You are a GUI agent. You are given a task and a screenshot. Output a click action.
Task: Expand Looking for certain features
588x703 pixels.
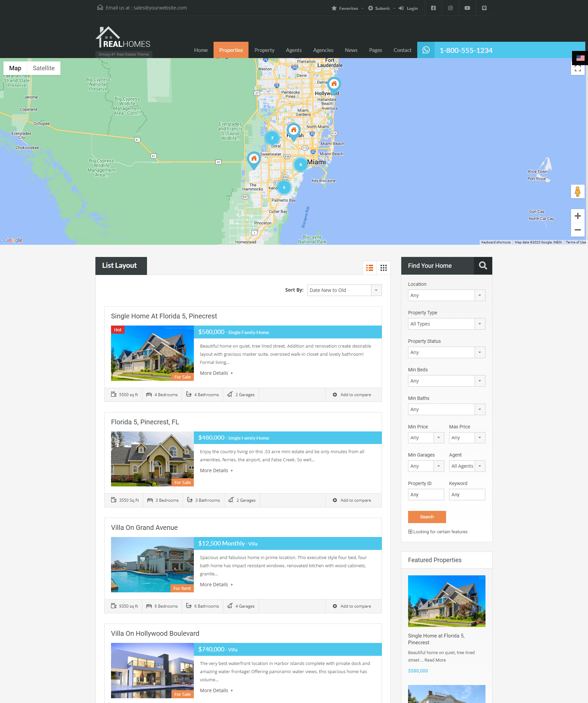(x=438, y=532)
